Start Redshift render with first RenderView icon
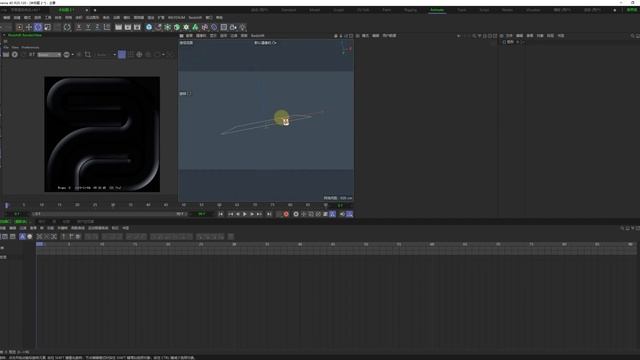This screenshot has width=640, height=360. click(6, 54)
